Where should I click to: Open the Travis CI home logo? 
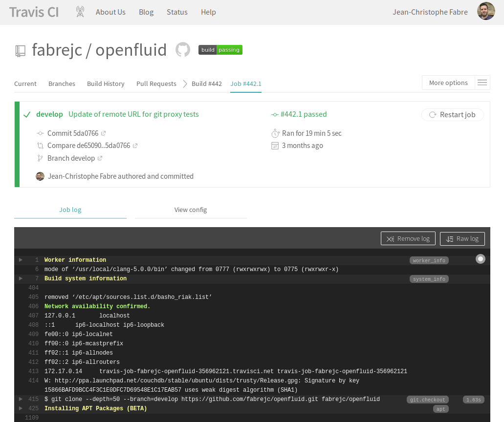(34, 12)
